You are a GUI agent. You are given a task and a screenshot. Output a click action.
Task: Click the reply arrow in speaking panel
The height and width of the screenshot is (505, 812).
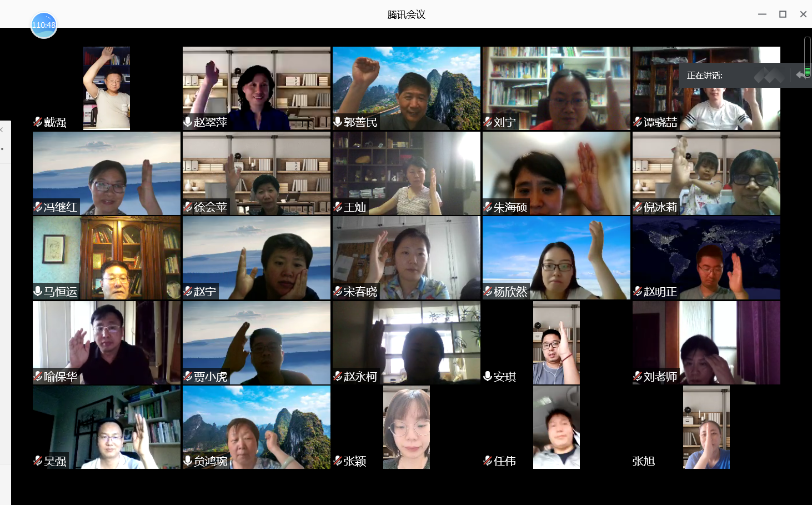point(800,75)
